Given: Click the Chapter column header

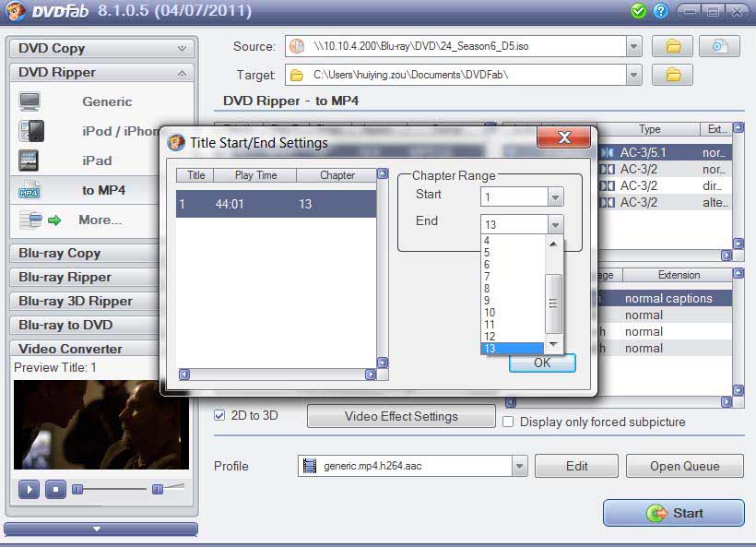Looking at the screenshot, I should [x=337, y=175].
